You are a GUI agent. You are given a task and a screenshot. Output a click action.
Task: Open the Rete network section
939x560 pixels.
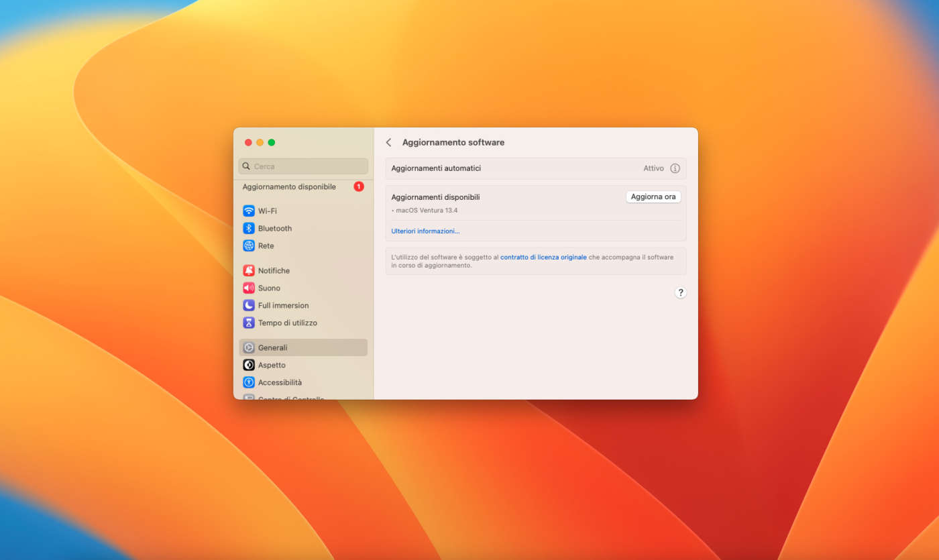[266, 245]
